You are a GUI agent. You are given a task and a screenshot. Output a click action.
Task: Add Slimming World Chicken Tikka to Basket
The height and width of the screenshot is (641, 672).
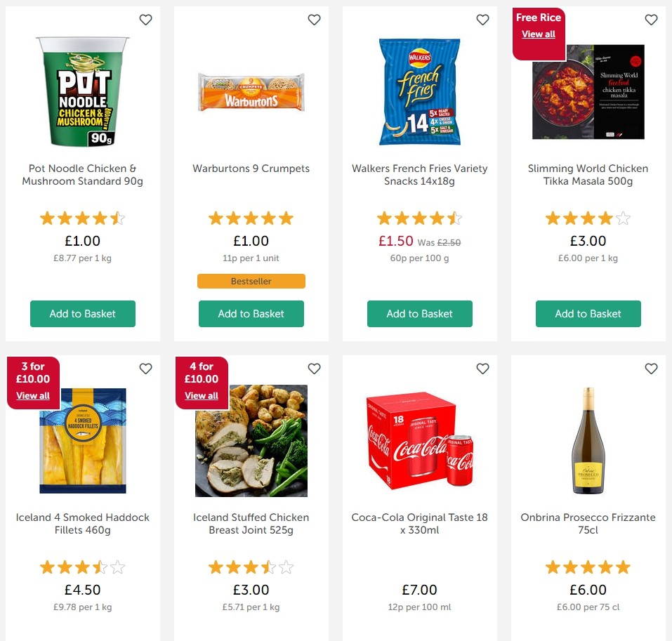point(588,314)
